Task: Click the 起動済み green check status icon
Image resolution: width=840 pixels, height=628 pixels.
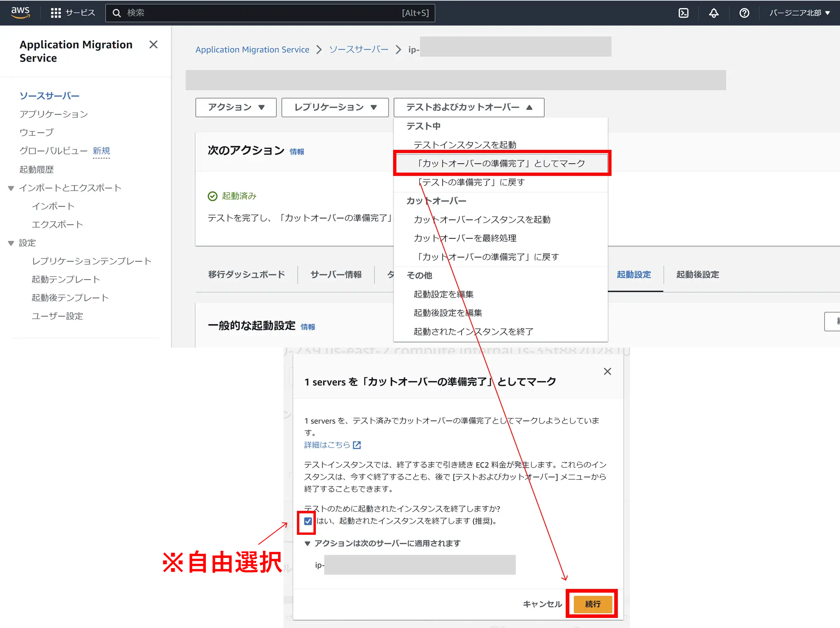Action: point(213,196)
